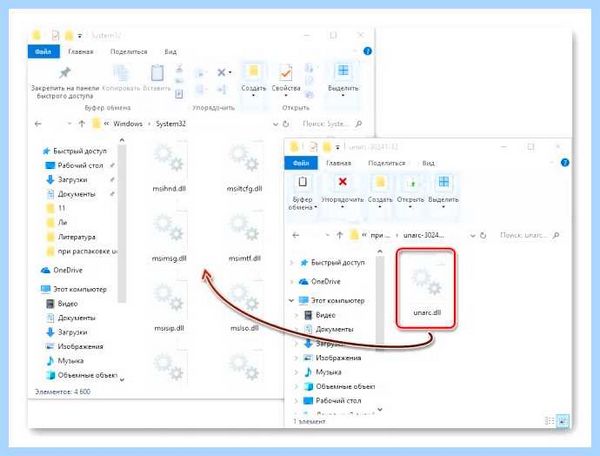Click Открыть icon in unarc window ribbon
Image resolution: width=600 pixels, height=456 pixels.
pyautogui.click(x=412, y=183)
